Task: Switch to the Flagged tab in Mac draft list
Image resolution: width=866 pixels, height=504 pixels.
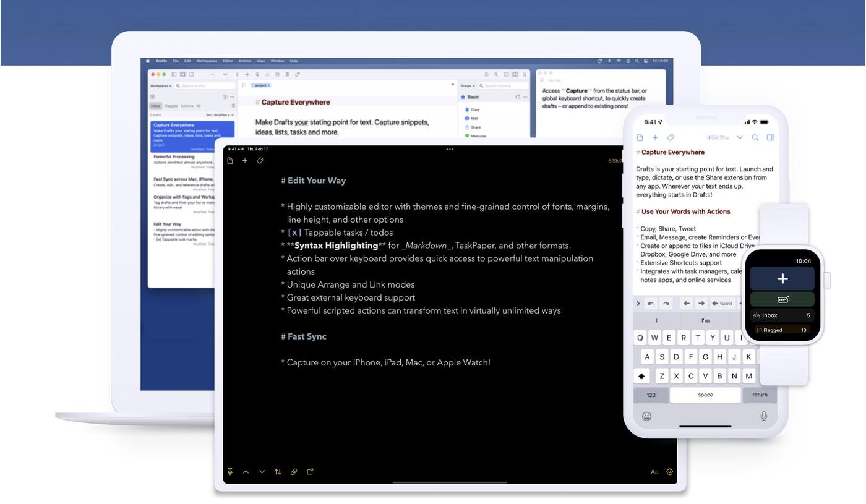Action: pos(171,106)
